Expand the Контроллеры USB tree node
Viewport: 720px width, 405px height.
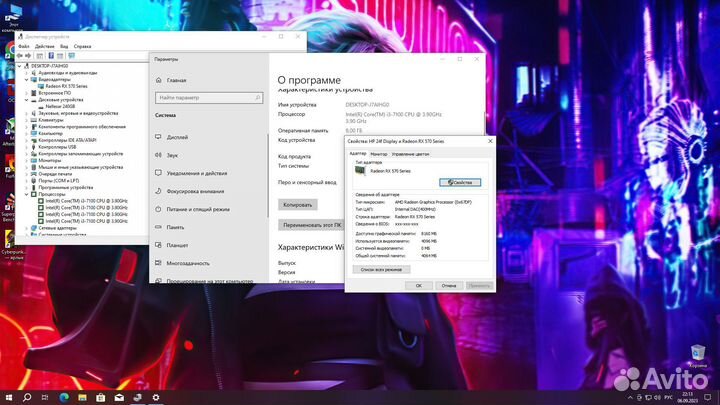(x=27, y=147)
